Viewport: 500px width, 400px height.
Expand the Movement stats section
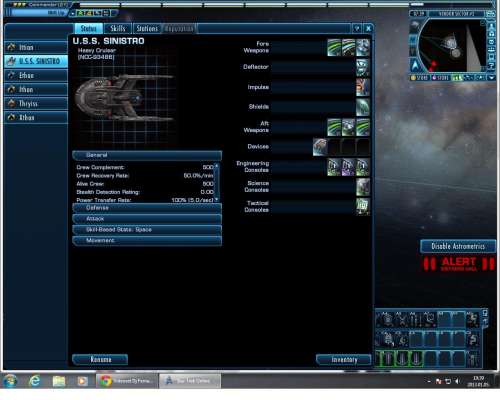[x=147, y=241]
